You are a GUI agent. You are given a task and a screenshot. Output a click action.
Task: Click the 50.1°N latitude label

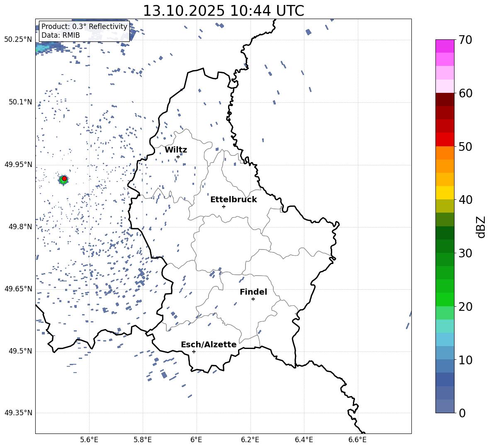[20, 102]
